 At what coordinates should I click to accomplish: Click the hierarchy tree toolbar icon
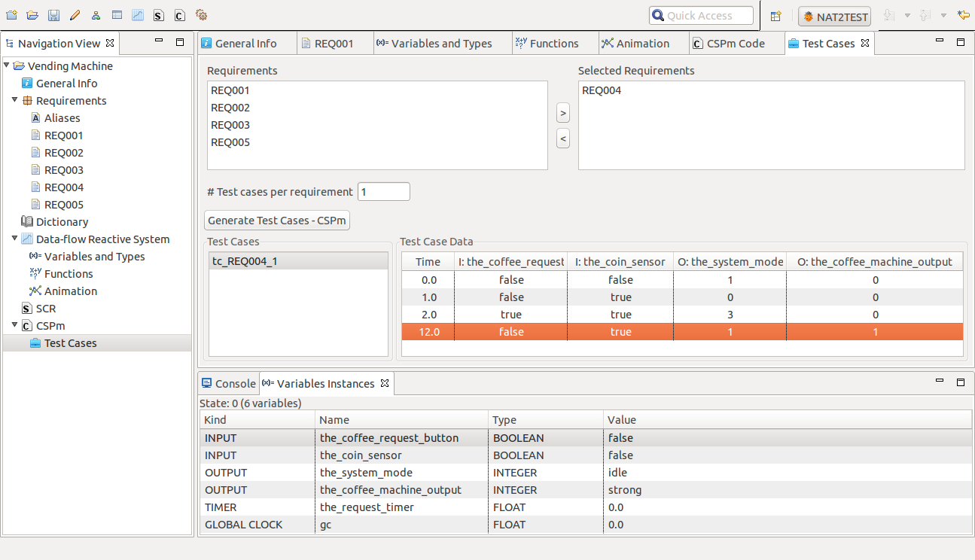click(x=96, y=15)
